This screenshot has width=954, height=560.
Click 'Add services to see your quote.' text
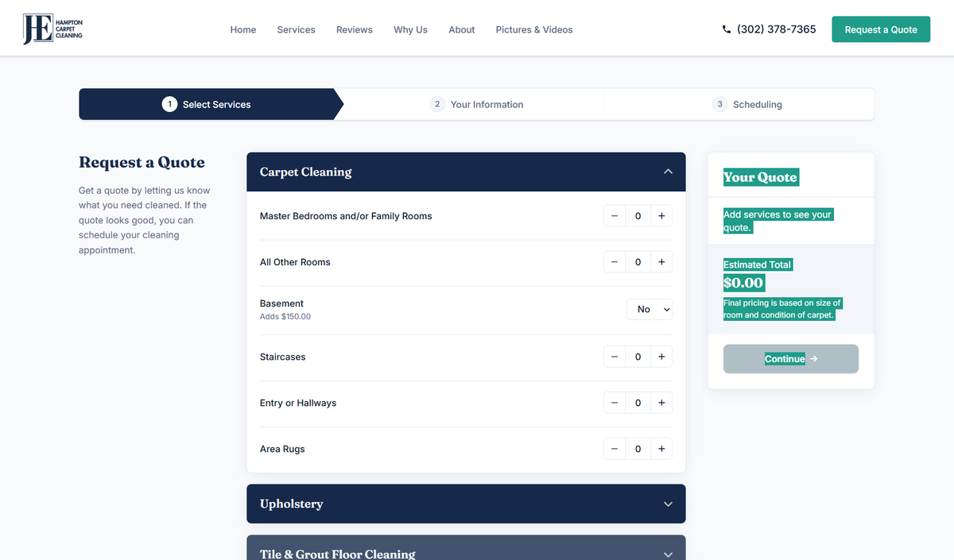coord(778,221)
